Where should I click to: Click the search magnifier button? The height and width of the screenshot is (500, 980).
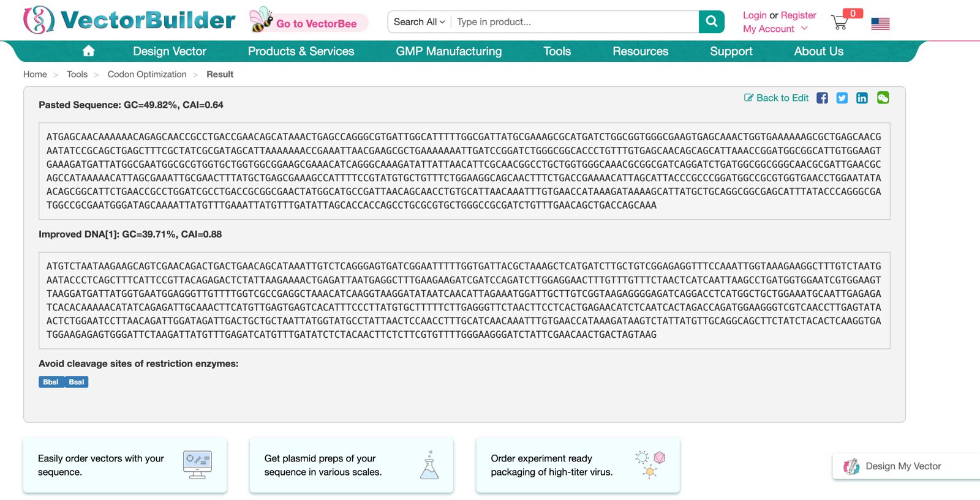(711, 21)
